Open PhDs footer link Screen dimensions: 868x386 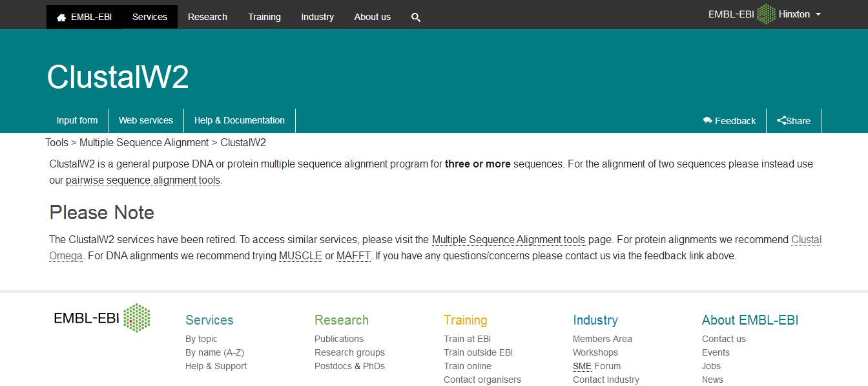point(374,366)
